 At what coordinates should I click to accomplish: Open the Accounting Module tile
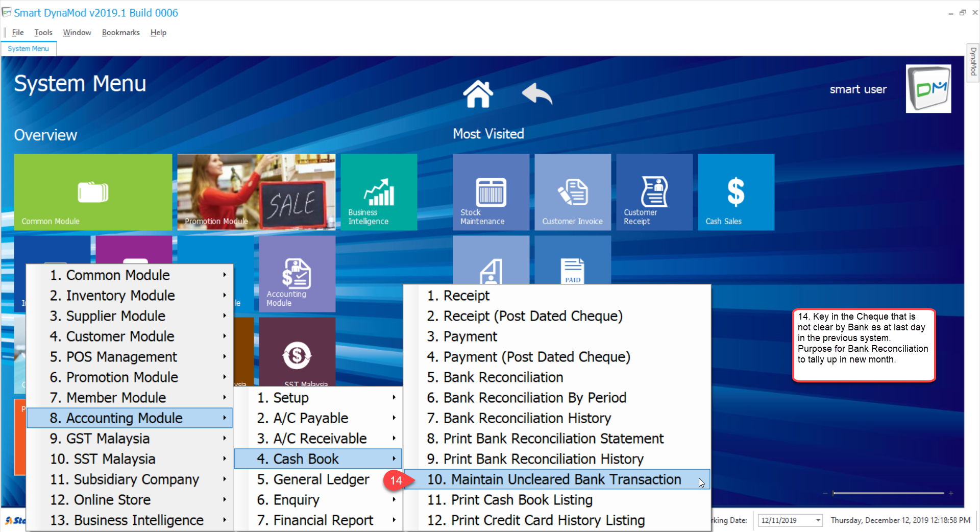point(297,274)
